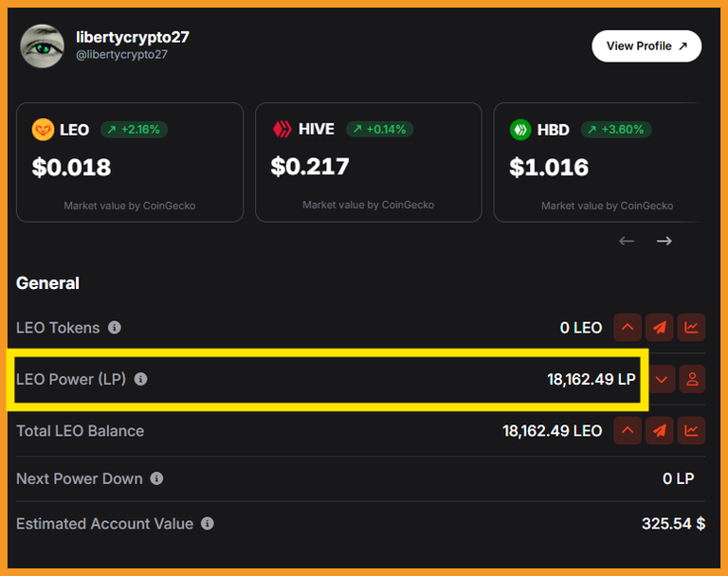Click the LEO price $0.018

pos(71,168)
